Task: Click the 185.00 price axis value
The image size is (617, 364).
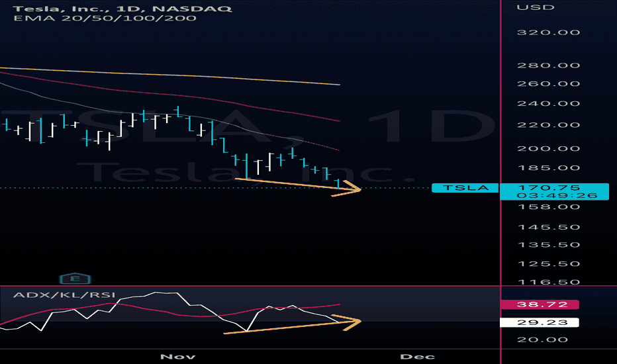Action: coord(549,168)
